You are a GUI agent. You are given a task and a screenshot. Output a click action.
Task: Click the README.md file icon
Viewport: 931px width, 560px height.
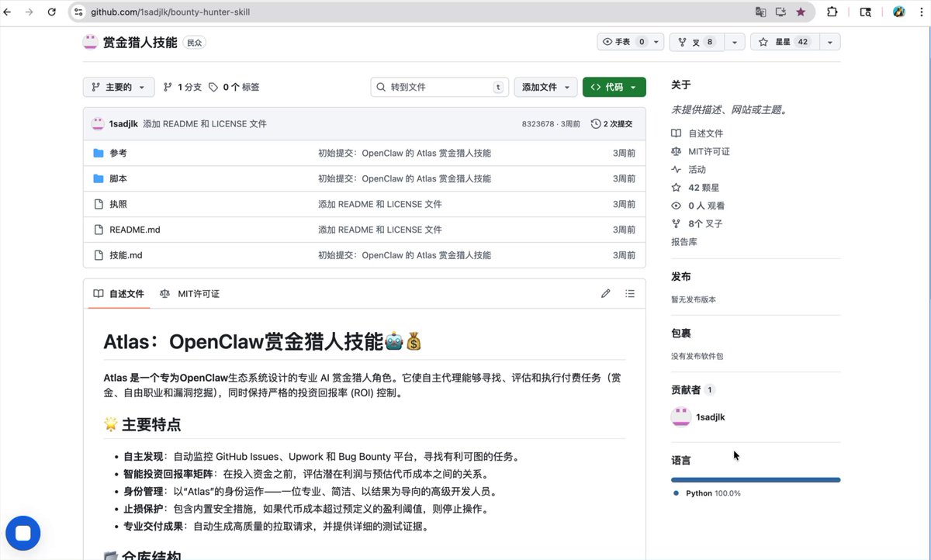(99, 230)
